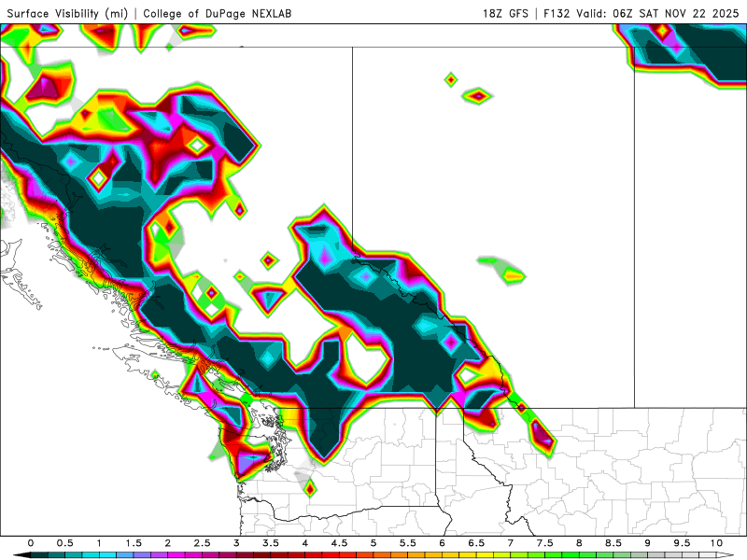Image resolution: width=747 pixels, height=560 pixels.
Task: Click the "2" label on the color scale
Action: (x=168, y=543)
